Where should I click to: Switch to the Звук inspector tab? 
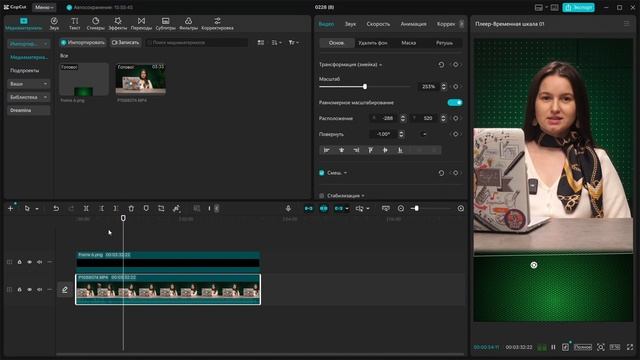350,24
